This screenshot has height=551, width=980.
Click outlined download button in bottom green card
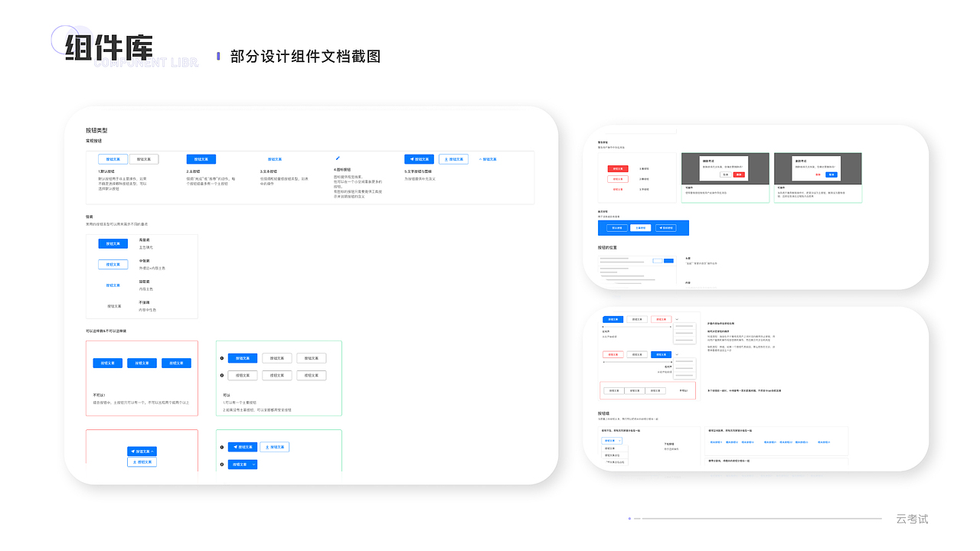[x=275, y=447]
